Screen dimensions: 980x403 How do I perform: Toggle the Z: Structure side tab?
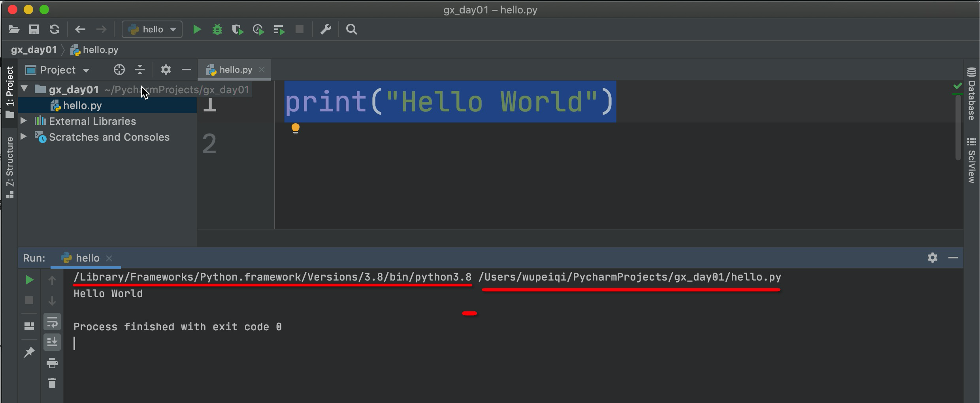tap(10, 168)
